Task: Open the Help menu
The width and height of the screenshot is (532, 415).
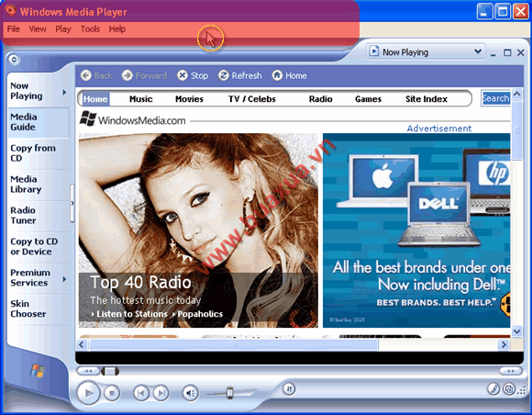Action: [117, 29]
